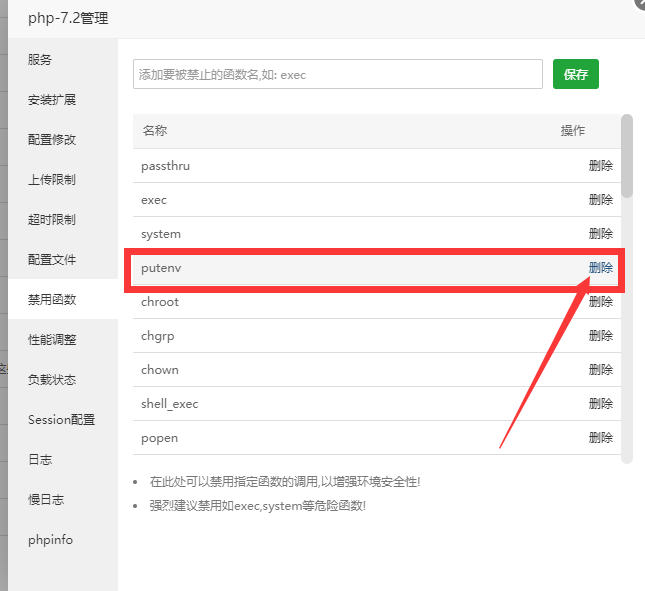
Task: Open the 服务 service tab
Action: tap(40, 60)
